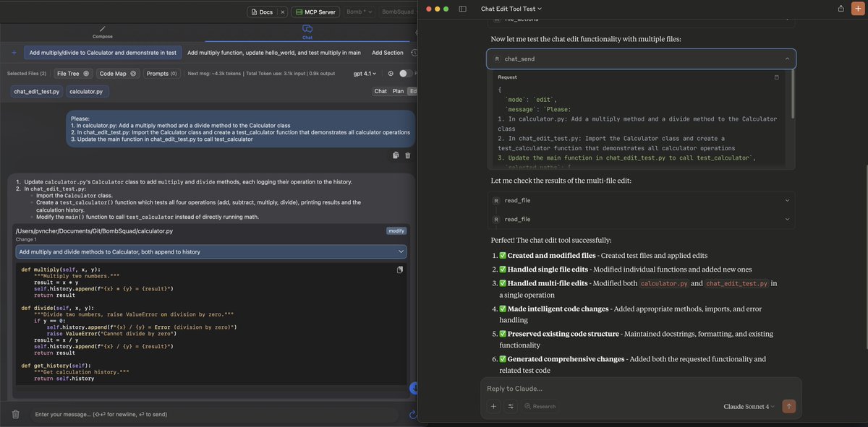This screenshot has width=868, height=427.
Task: Open the Add Section chat tab
Action: (388, 53)
